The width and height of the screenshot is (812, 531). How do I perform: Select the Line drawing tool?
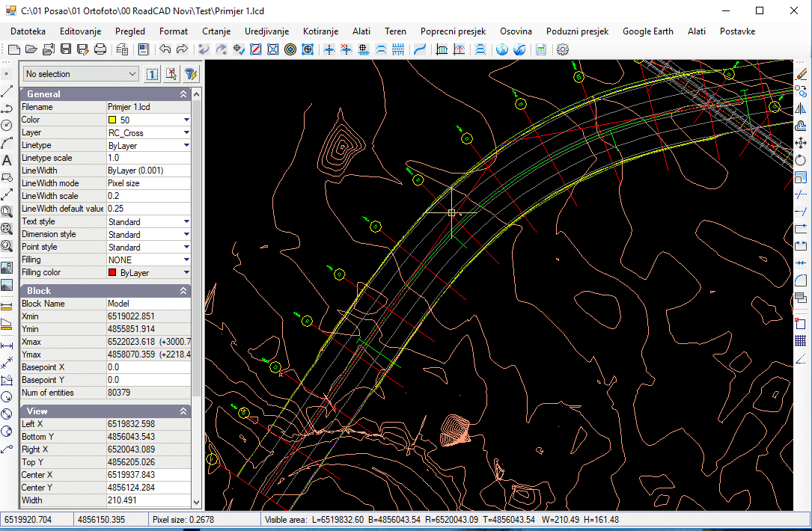pyautogui.click(x=7, y=91)
